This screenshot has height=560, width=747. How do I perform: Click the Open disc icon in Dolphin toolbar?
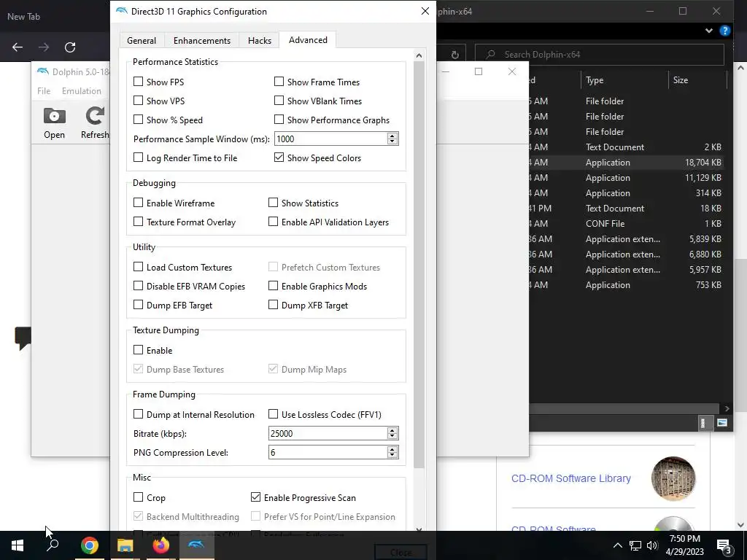[54, 116]
